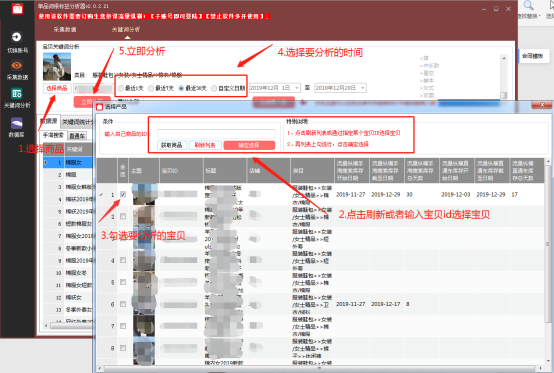Click the magnifier search icon top right
This screenshot has height=373, width=554.
click(x=529, y=6)
